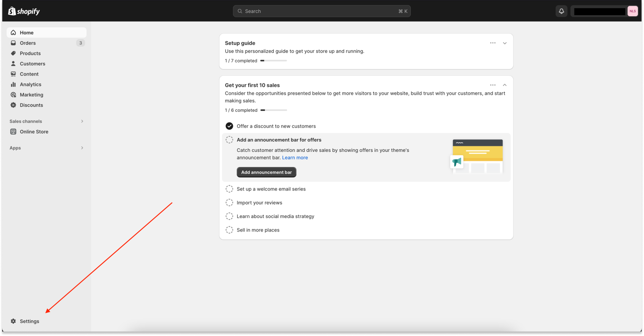Mark Import your reviews as complete
Image resolution: width=644 pixels, height=336 pixels.
click(229, 202)
